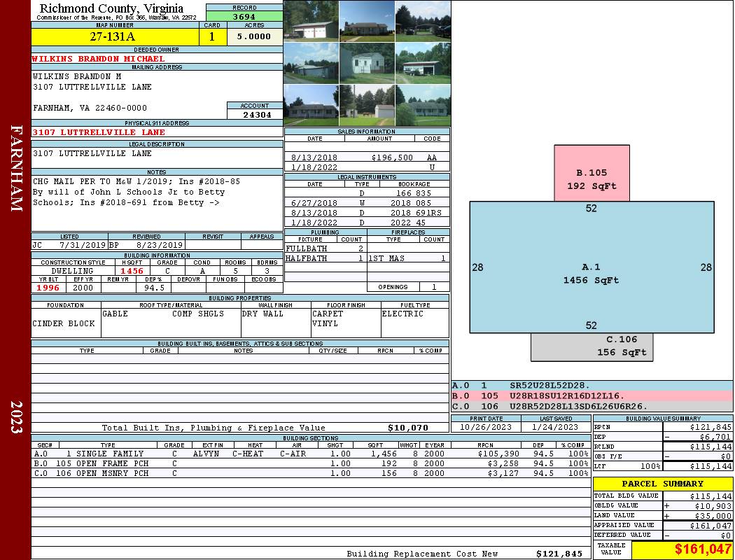Click account number 24304
The width and height of the screenshot is (735, 560).
pos(257,115)
